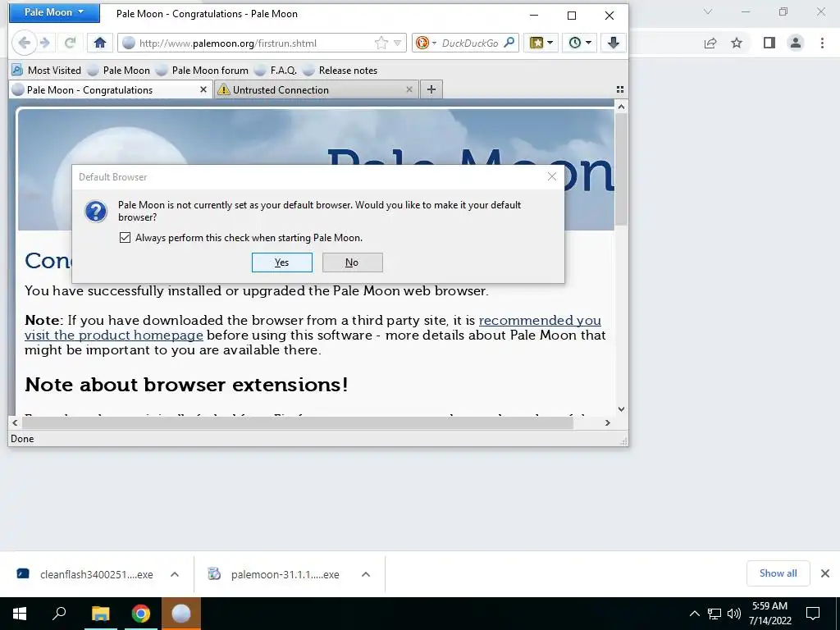The height and width of the screenshot is (630, 840).
Task: Click into the DuckDuckGo search box
Action: tap(470, 43)
